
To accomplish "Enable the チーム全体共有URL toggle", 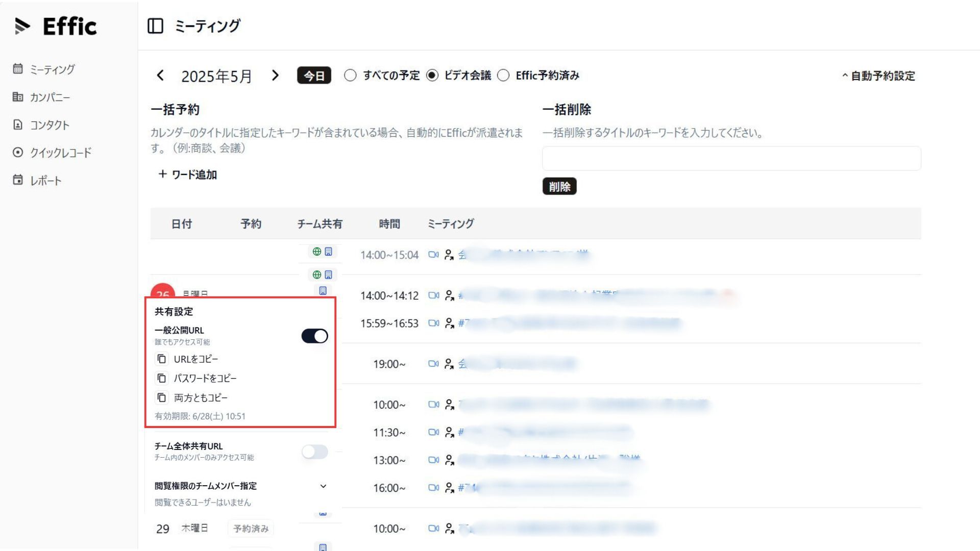I will click(x=314, y=452).
